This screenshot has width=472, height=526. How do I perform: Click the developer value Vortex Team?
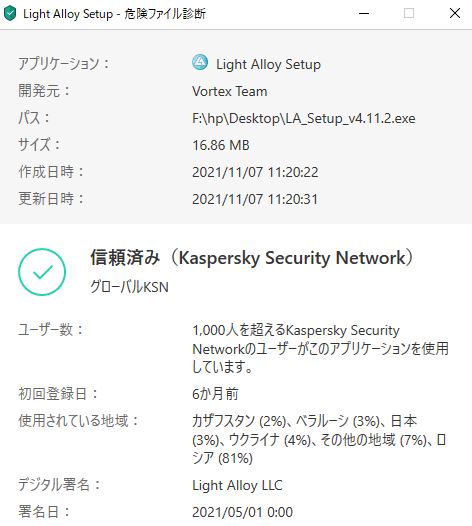(x=230, y=91)
